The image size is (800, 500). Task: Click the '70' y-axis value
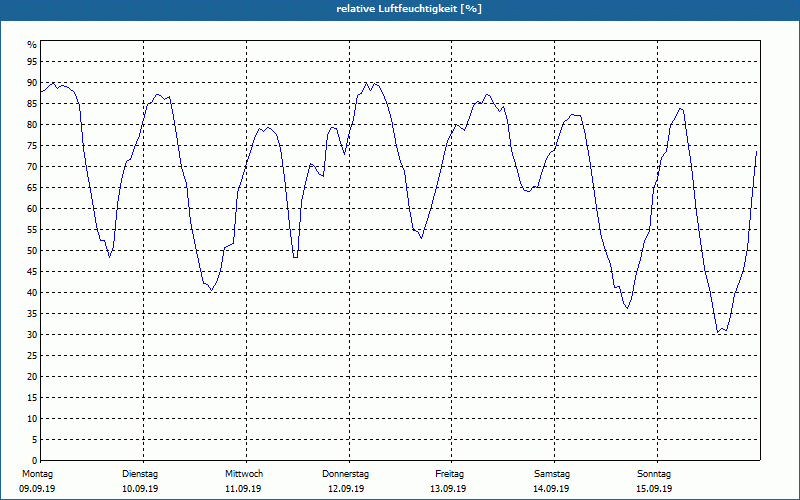pyautogui.click(x=32, y=167)
